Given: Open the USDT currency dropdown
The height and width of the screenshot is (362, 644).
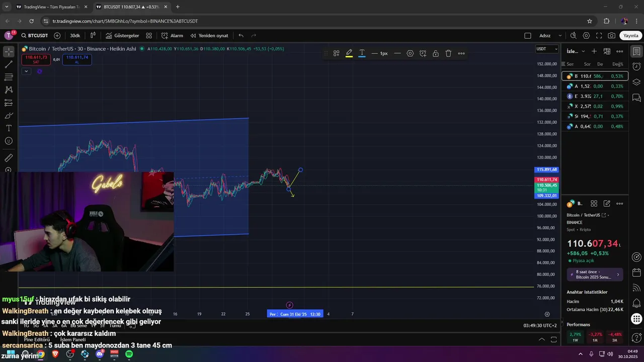Looking at the screenshot, I should [x=547, y=49].
